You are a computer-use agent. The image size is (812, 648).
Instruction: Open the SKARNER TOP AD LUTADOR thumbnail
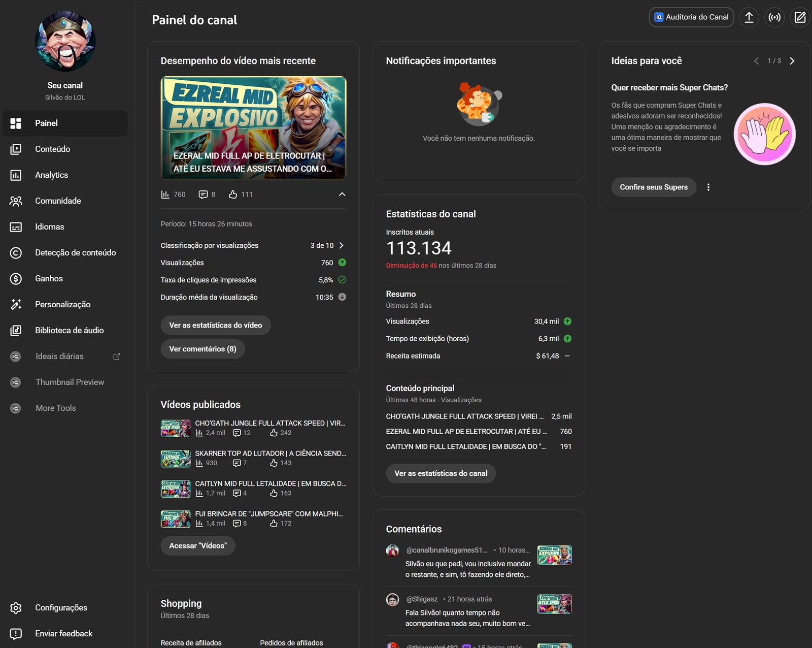coord(176,459)
